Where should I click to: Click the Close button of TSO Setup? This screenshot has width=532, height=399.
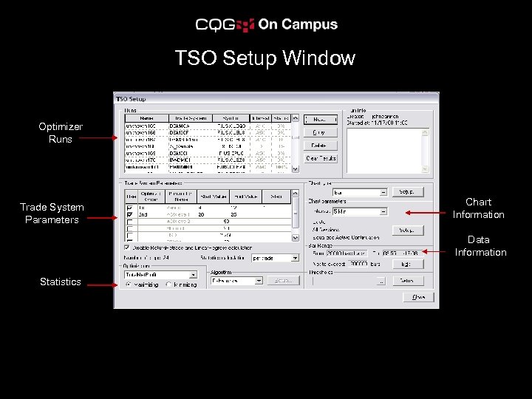click(418, 297)
